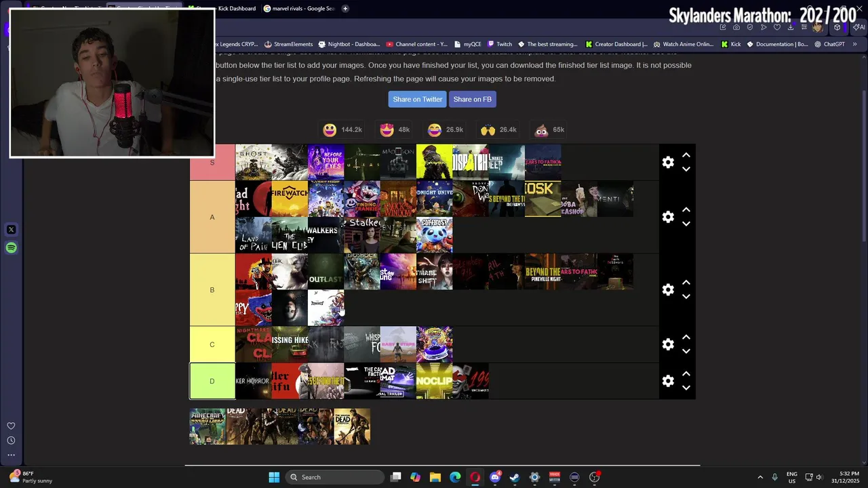Select the Before Your Eyes thumbnail

(326, 162)
